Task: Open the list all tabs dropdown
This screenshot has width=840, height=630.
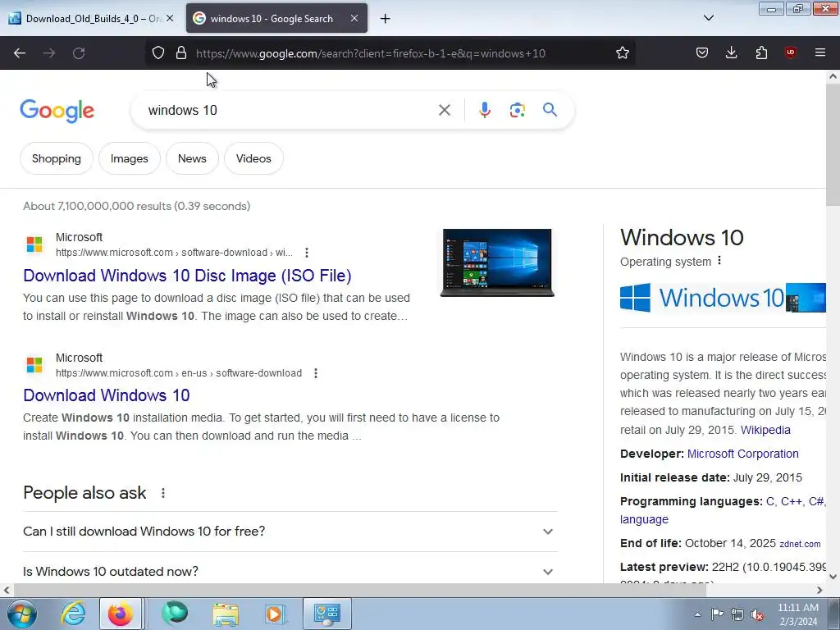Action: click(708, 18)
